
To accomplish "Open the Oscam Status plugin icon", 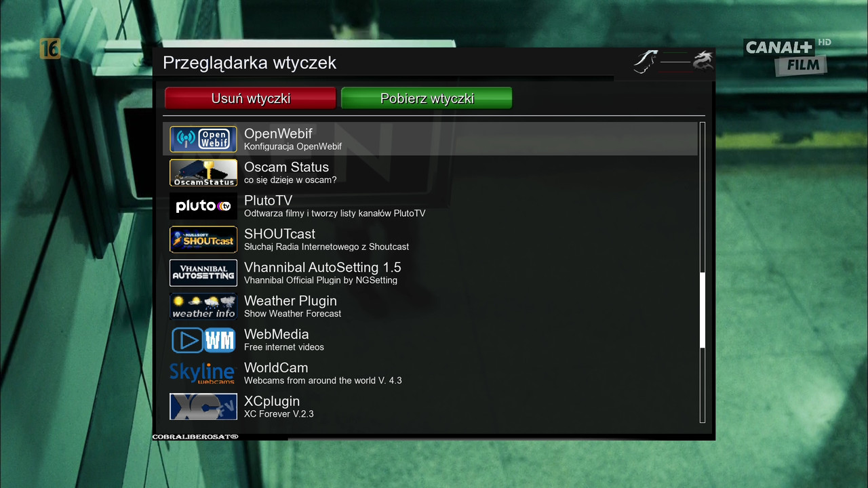I will (203, 173).
